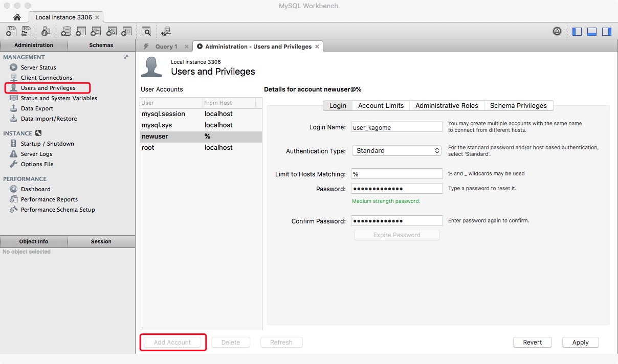The height and width of the screenshot is (364, 618).
Task: Open Performance Schema Setup
Action: (58, 210)
